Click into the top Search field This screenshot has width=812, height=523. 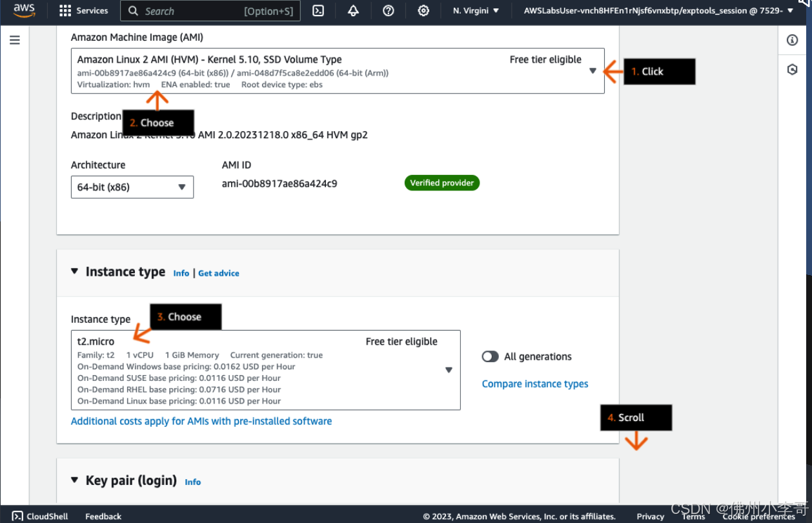tap(210, 10)
